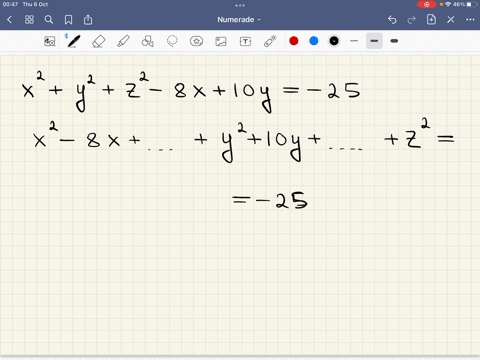This screenshot has width=480, height=360.
Task: Open the share and export menu
Action: pos(88,20)
